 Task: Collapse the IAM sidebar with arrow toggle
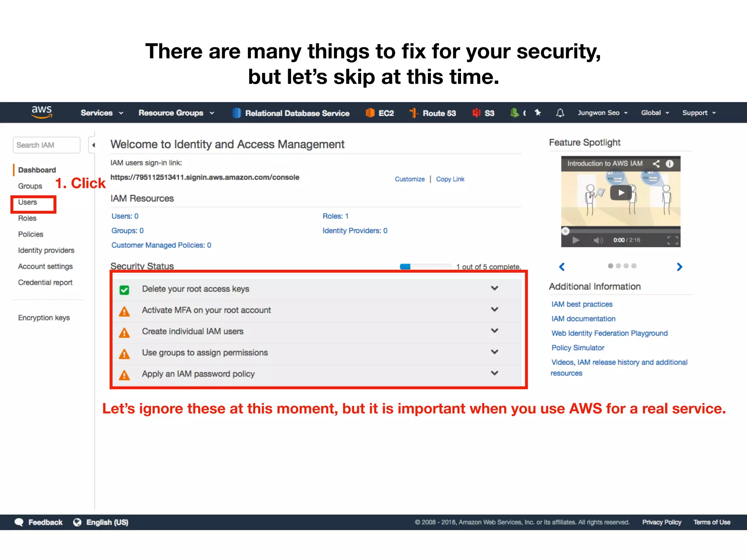pyautogui.click(x=93, y=145)
